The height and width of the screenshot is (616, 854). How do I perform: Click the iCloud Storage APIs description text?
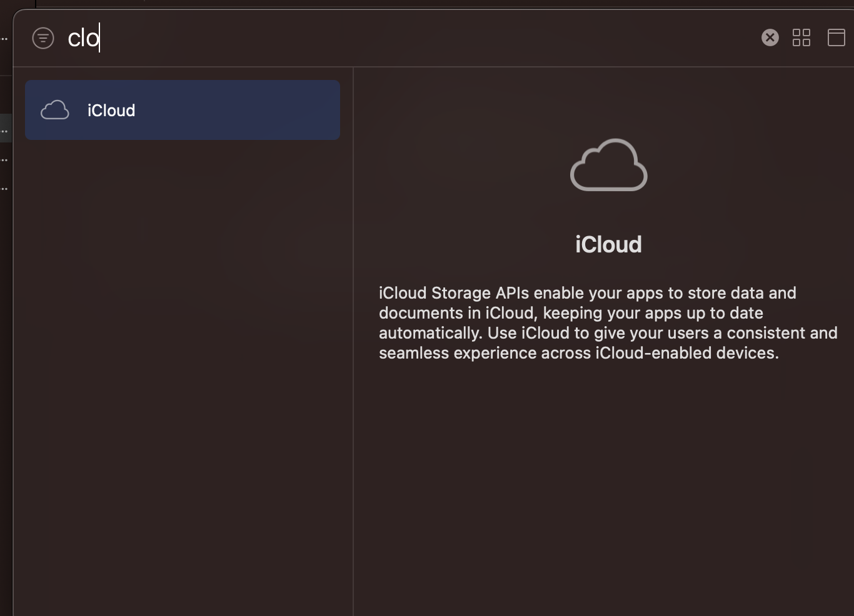click(x=608, y=323)
